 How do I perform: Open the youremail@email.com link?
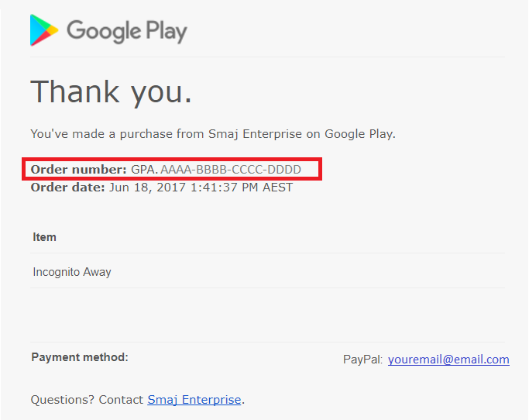[448, 360]
